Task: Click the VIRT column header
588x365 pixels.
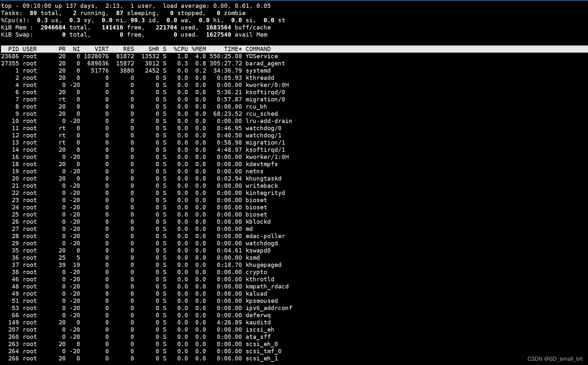Action: [x=102, y=49]
